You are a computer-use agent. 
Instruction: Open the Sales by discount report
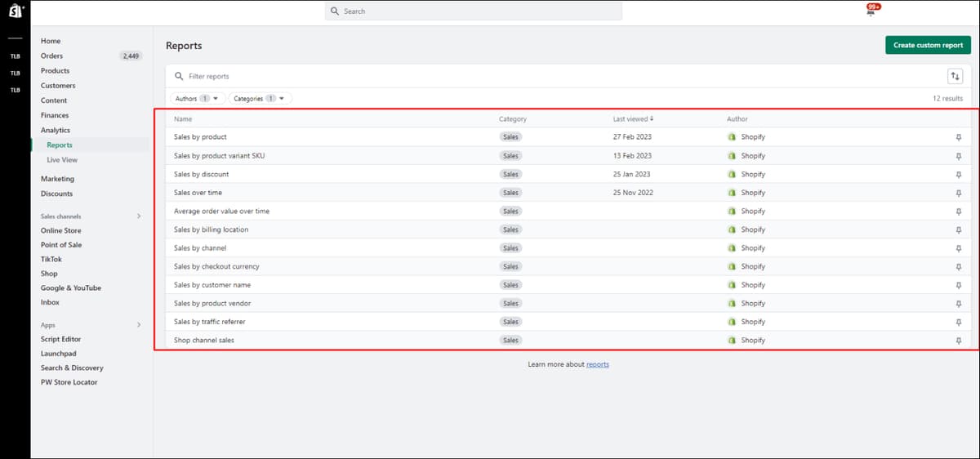pos(201,174)
